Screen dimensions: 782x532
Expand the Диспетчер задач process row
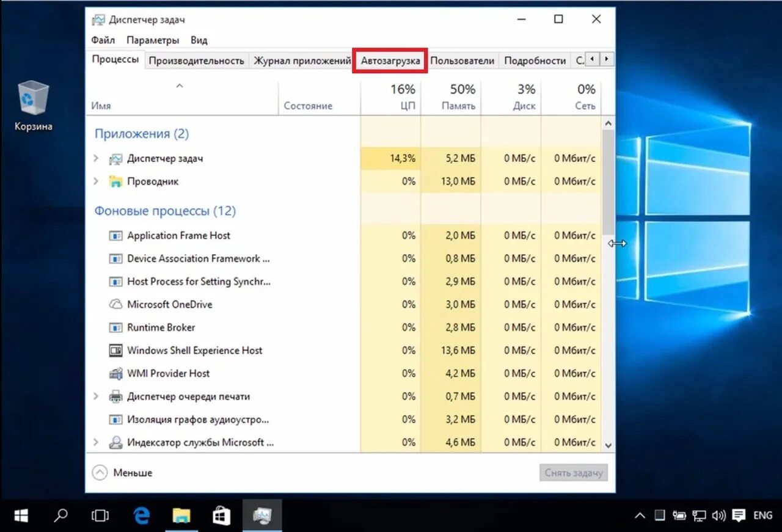point(95,158)
